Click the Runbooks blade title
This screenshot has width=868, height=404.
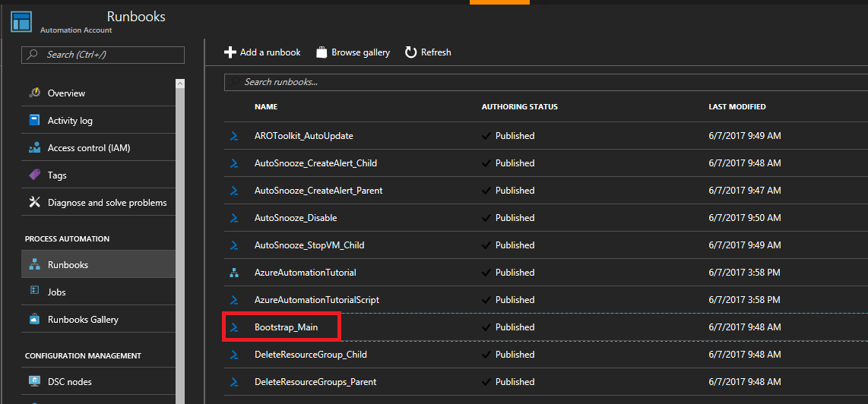[x=136, y=17]
